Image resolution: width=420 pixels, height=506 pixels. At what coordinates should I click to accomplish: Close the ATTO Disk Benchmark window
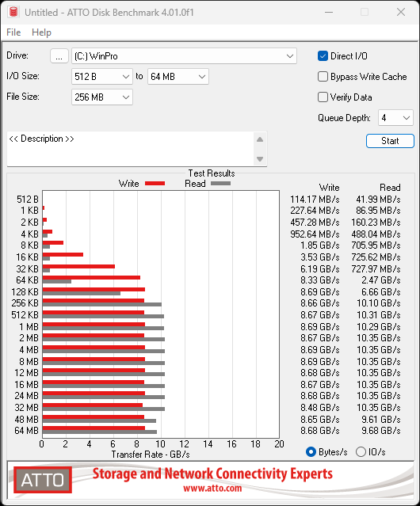tap(401, 12)
